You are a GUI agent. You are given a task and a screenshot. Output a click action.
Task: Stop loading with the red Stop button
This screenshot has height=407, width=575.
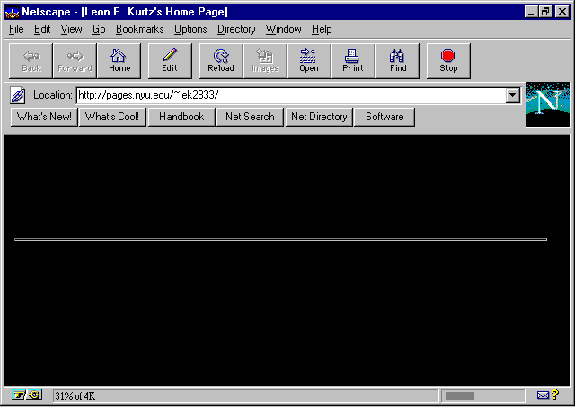pos(448,61)
